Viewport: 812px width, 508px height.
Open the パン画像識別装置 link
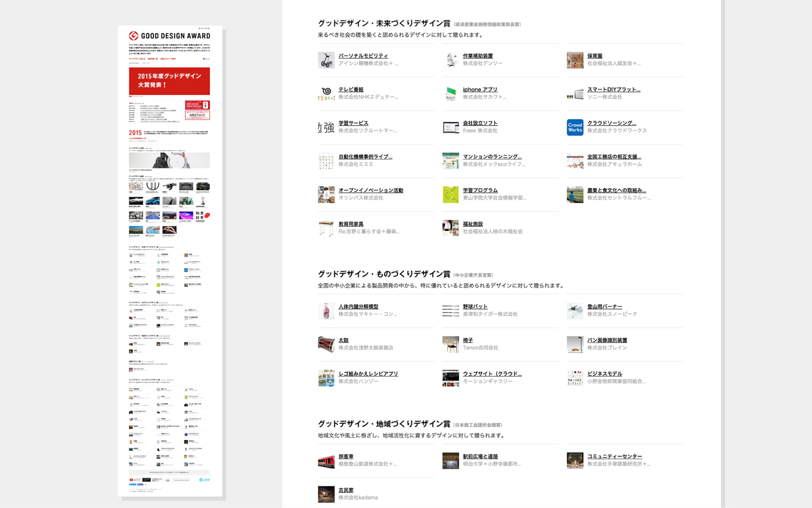click(607, 340)
